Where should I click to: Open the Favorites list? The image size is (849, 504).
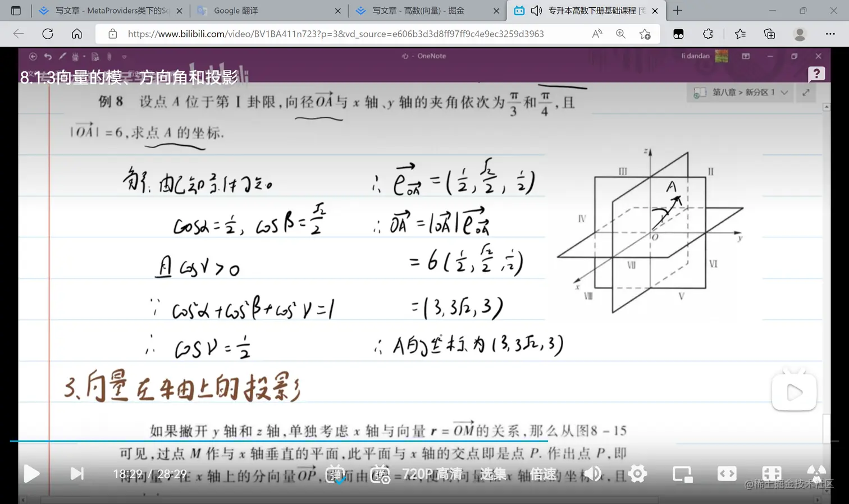pos(740,34)
